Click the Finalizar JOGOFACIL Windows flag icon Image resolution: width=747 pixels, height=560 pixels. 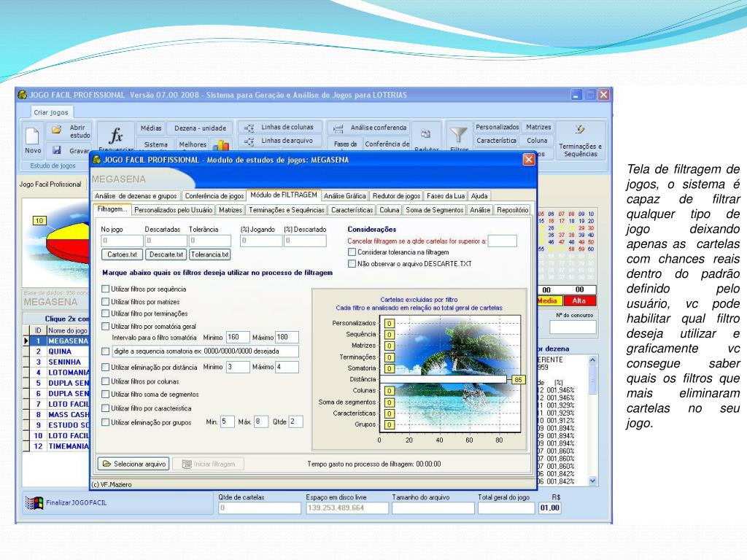pyautogui.click(x=34, y=503)
